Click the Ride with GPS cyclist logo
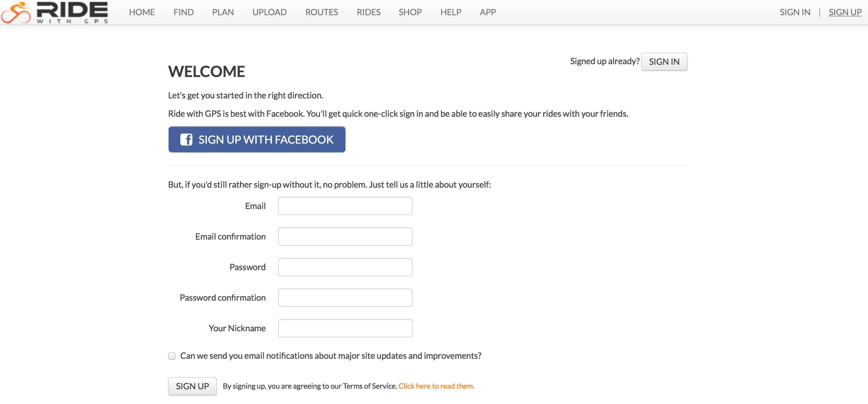 coord(54,12)
